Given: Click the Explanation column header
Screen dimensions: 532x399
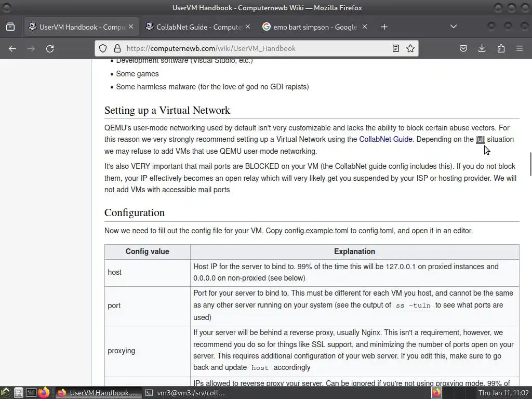Looking at the screenshot, I should point(354,252).
